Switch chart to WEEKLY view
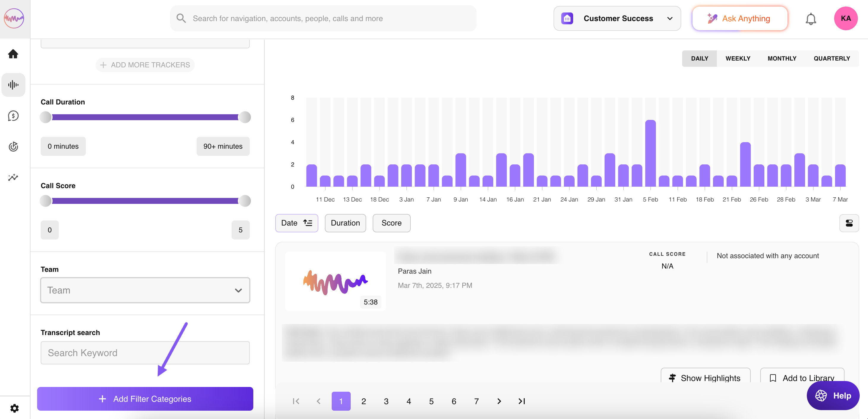The height and width of the screenshot is (419, 868). click(x=738, y=58)
